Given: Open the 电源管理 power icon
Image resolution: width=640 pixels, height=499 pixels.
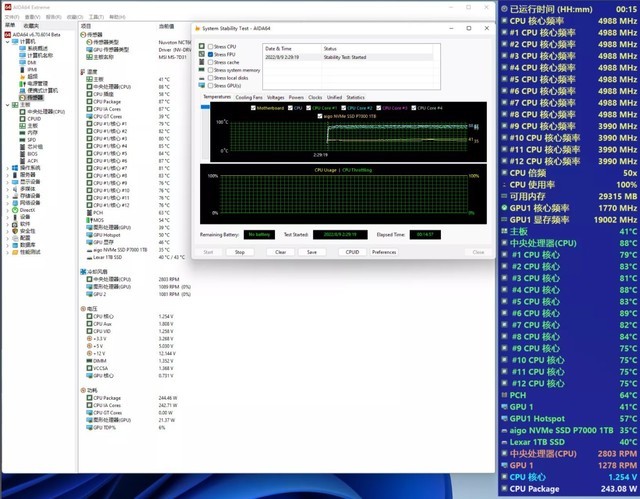Looking at the screenshot, I should (x=22, y=83).
